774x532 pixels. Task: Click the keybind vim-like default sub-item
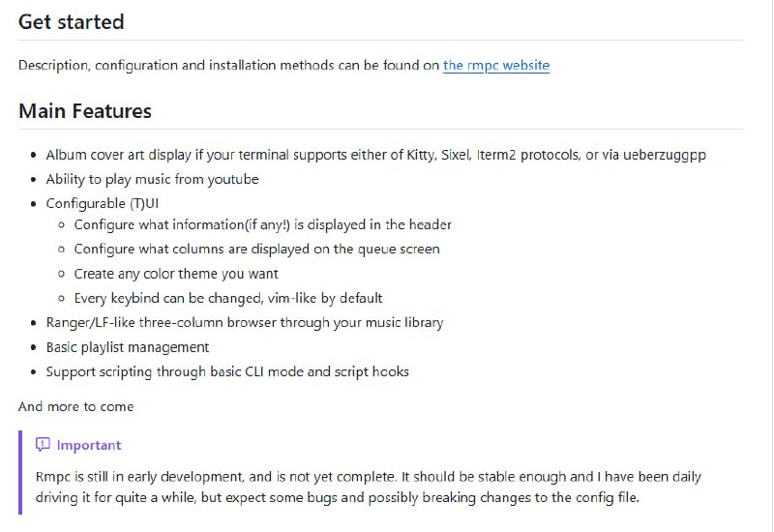pyautogui.click(x=228, y=298)
